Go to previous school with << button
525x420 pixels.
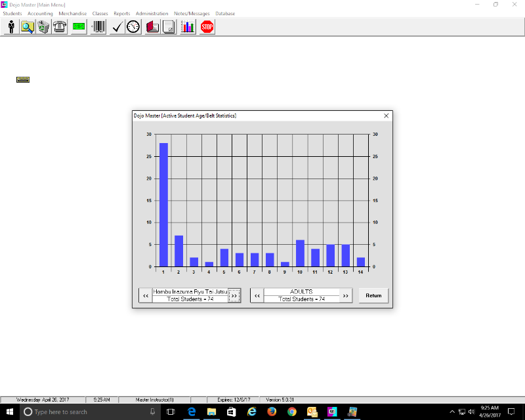(x=146, y=296)
